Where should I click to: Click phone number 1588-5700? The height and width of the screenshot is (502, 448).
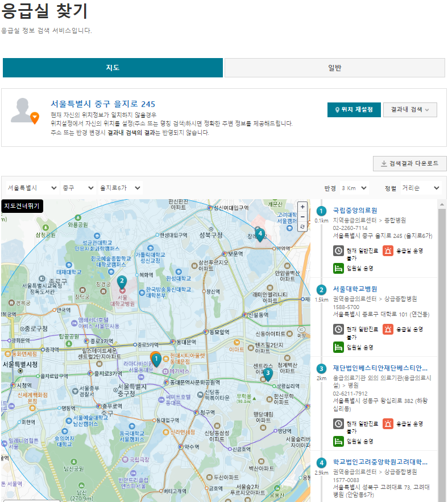coord(346,307)
